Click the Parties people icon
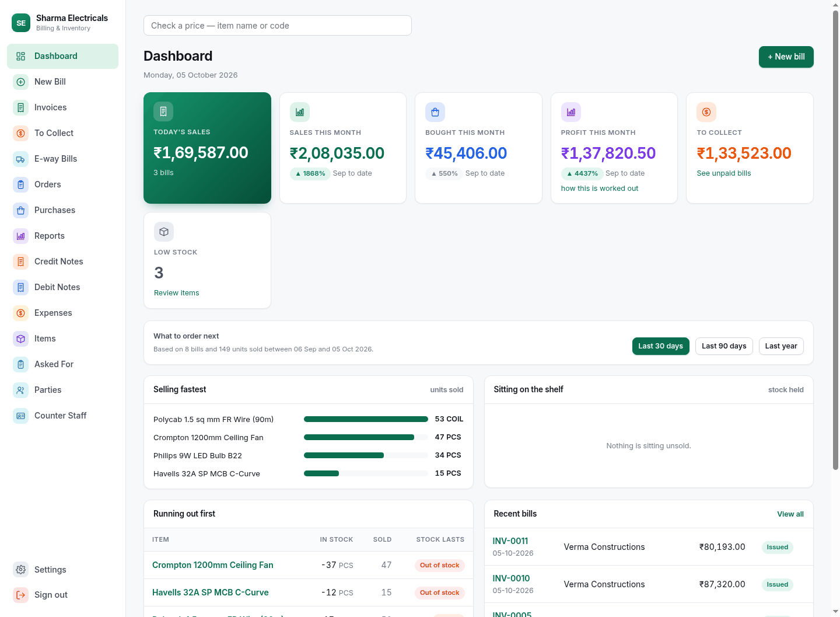Screen dimensions: 840x617 21,390
